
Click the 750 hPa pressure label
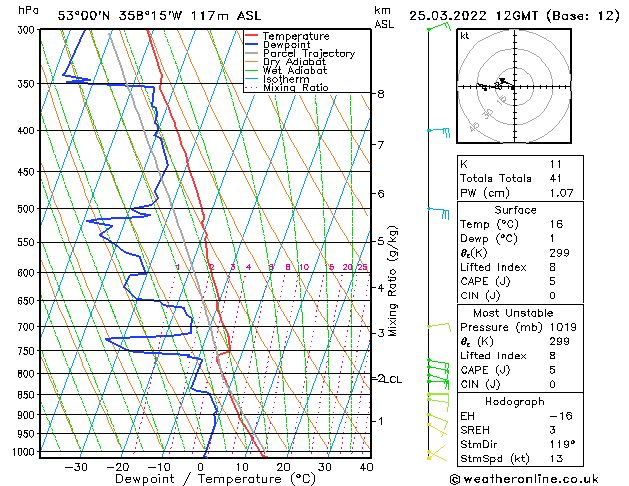[x=28, y=351]
